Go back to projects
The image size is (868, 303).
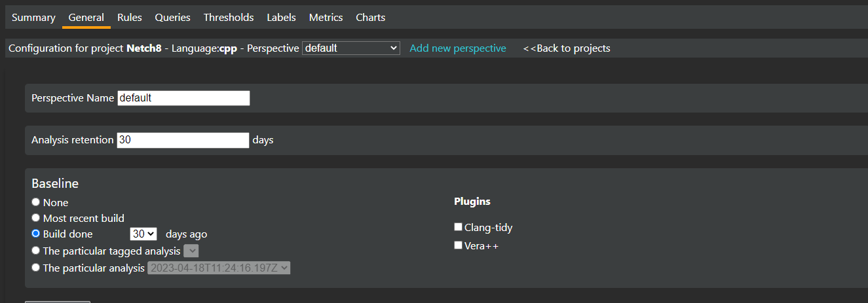(x=566, y=48)
